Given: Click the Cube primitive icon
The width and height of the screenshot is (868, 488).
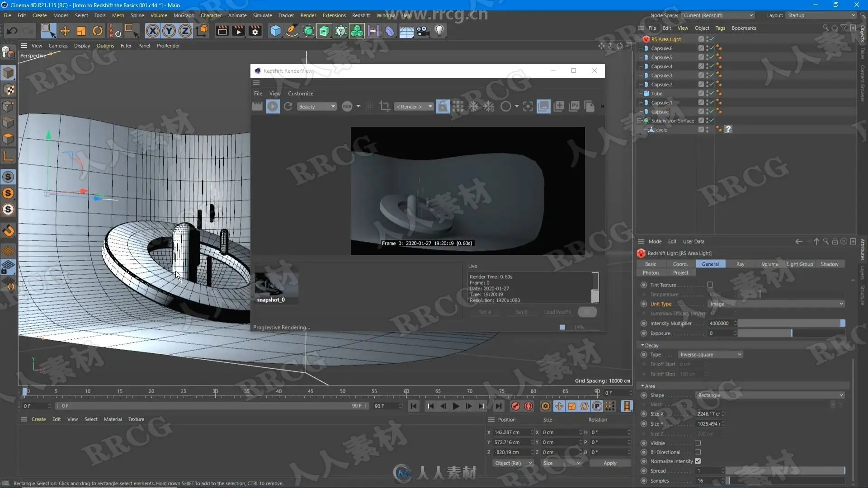Looking at the screenshot, I should click(275, 31).
